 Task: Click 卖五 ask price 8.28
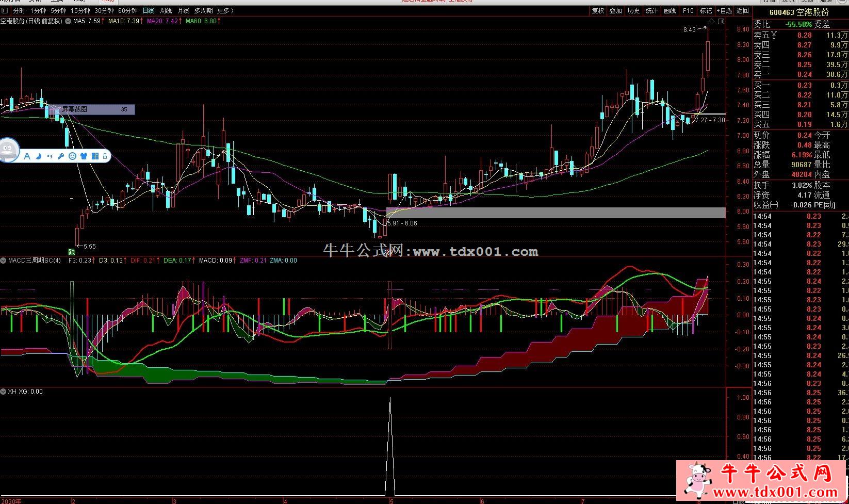coord(804,36)
